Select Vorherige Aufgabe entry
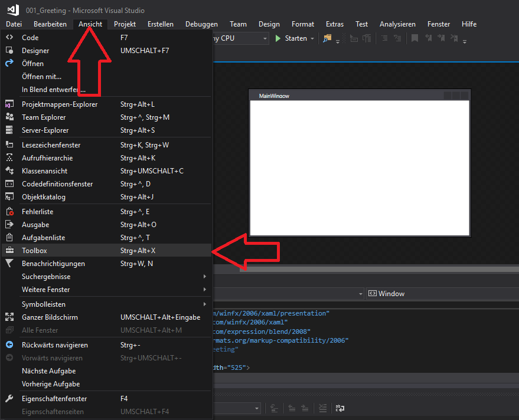This screenshot has width=519, height=420. coord(106,383)
